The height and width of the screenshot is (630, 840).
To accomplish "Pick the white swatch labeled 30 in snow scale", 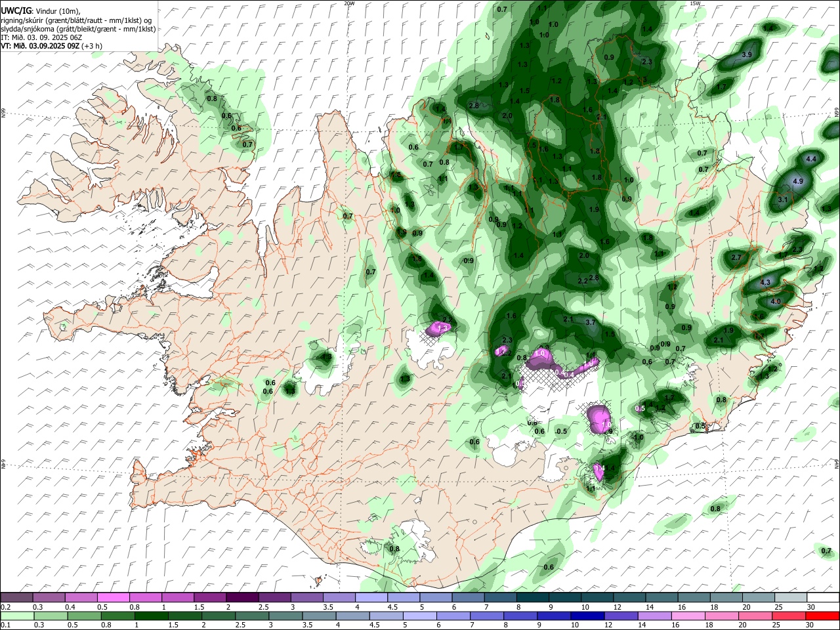I will coord(823,598).
